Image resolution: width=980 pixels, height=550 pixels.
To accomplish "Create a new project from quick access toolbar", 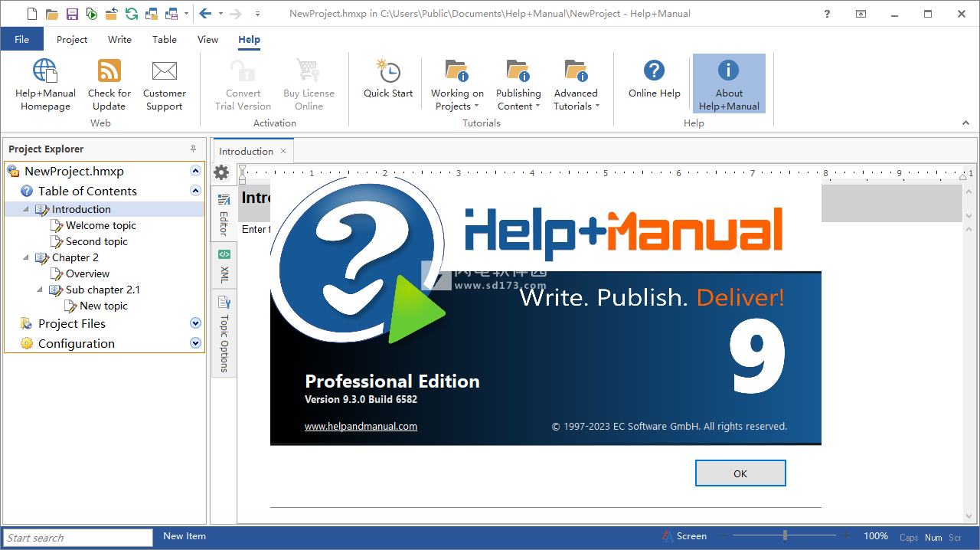I will tap(31, 14).
